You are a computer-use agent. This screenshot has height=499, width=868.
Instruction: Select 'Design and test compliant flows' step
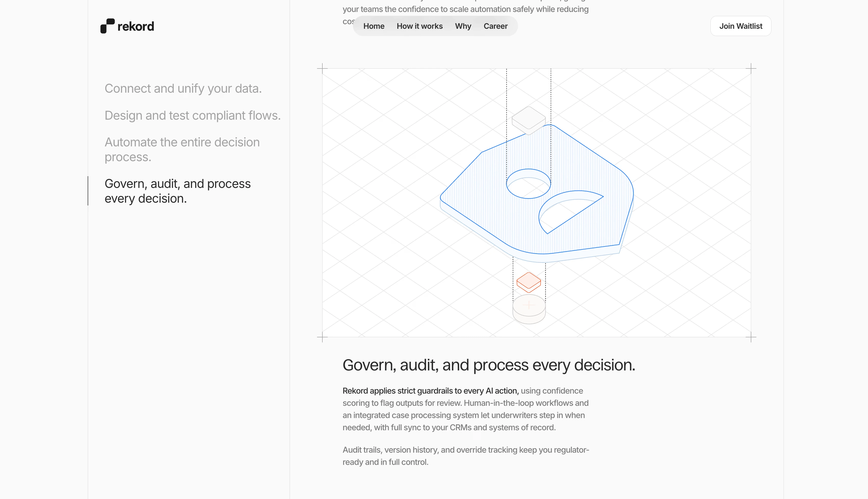coord(192,116)
